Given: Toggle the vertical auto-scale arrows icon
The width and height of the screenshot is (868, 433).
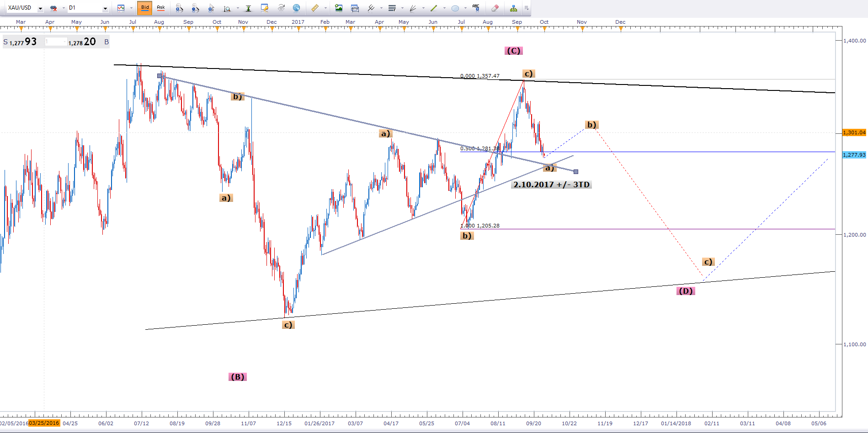Looking at the screenshot, I should pyautogui.click(x=248, y=8).
